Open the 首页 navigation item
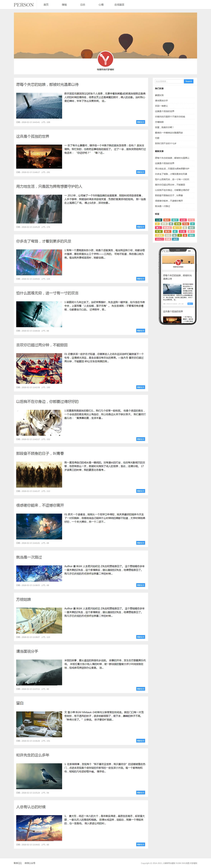Image resolution: width=211 pixels, height=868 pixels. point(46,5)
